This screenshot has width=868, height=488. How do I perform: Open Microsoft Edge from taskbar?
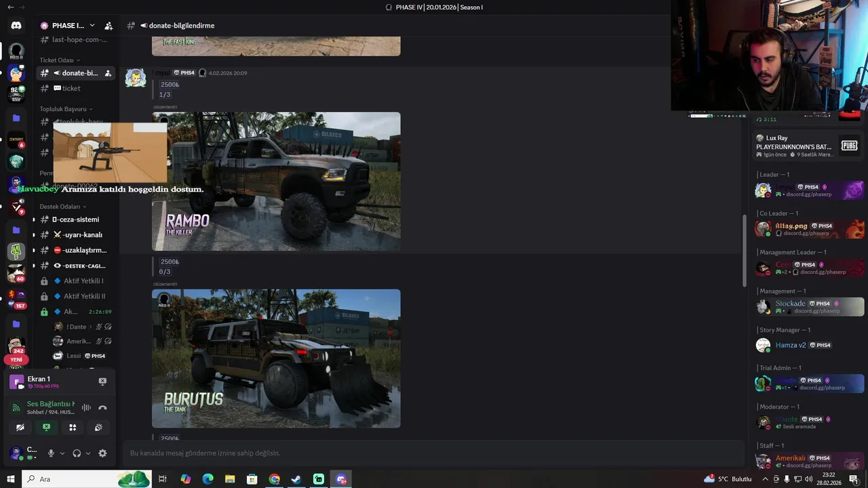pyautogui.click(x=208, y=479)
